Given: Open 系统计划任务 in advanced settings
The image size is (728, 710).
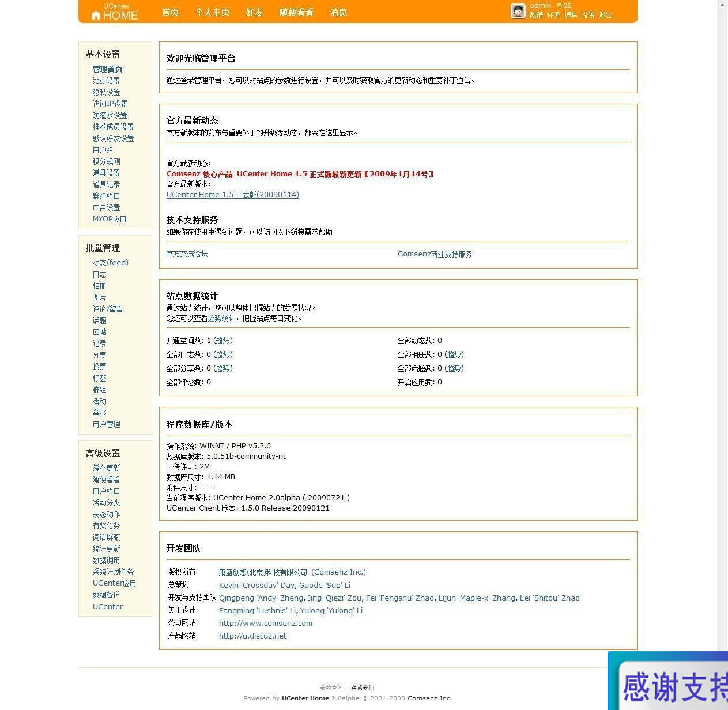Looking at the screenshot, I should click(x=113, y=572).
